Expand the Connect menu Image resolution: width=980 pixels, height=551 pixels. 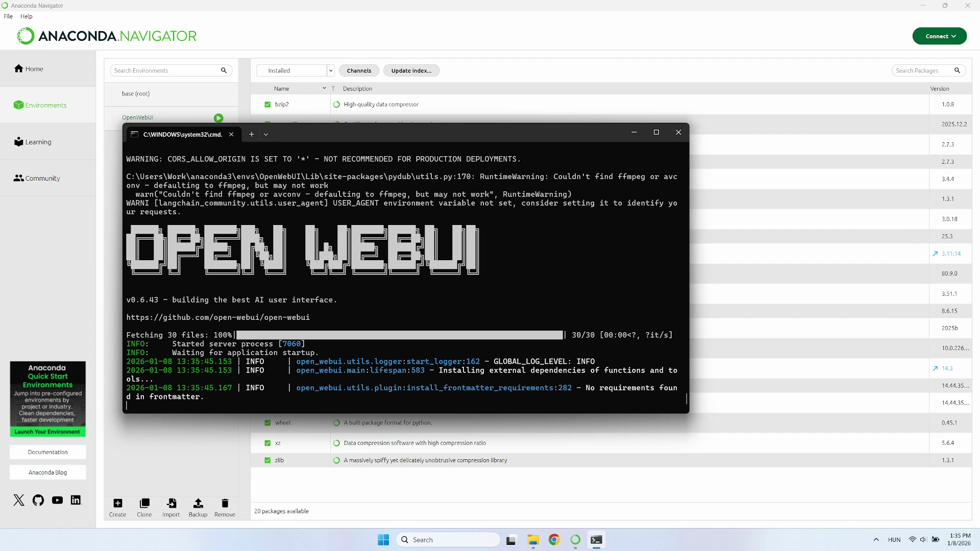point(939,36)
